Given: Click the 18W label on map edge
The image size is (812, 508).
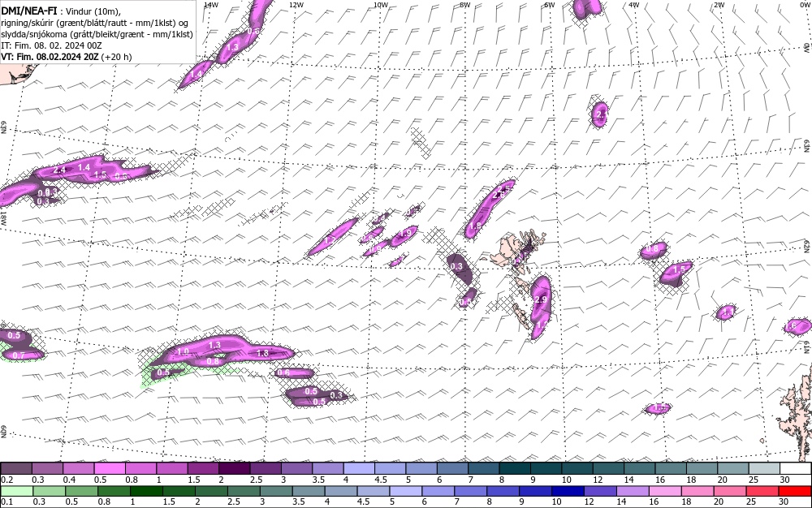Looking at the screenshot, I should point(3,217).
